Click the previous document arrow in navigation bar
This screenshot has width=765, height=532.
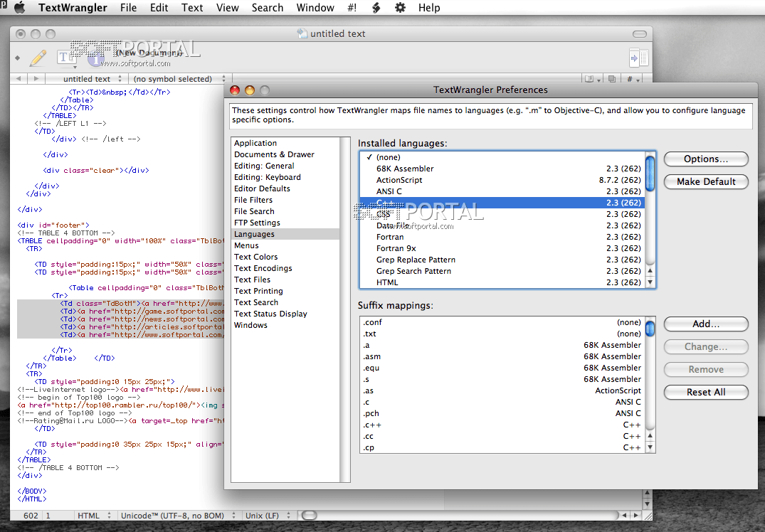tap(19, 79)
